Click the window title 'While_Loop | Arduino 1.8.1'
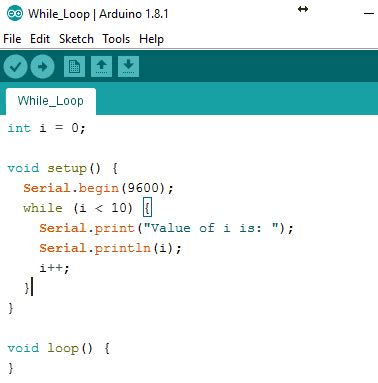The width and height of the screenshot is (378, 383). coord(98,14)
